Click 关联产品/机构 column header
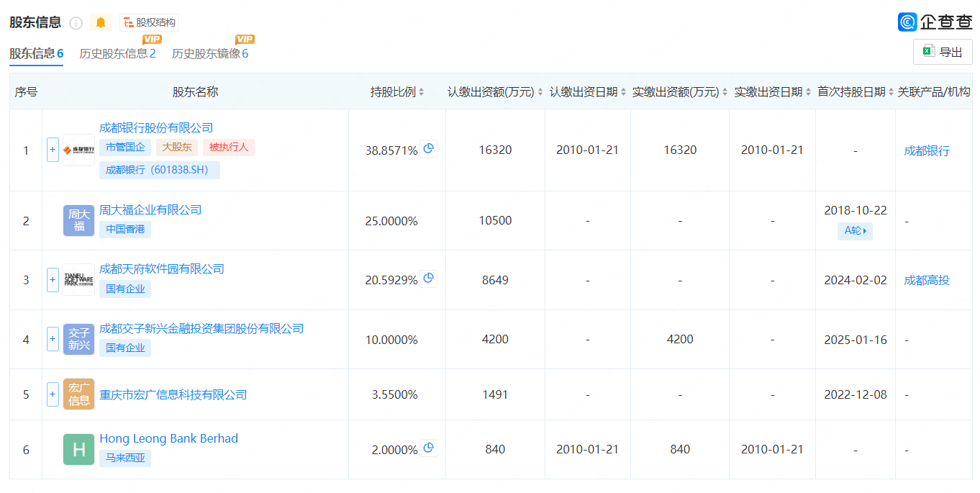980x493 pixels. coord(934,92)
